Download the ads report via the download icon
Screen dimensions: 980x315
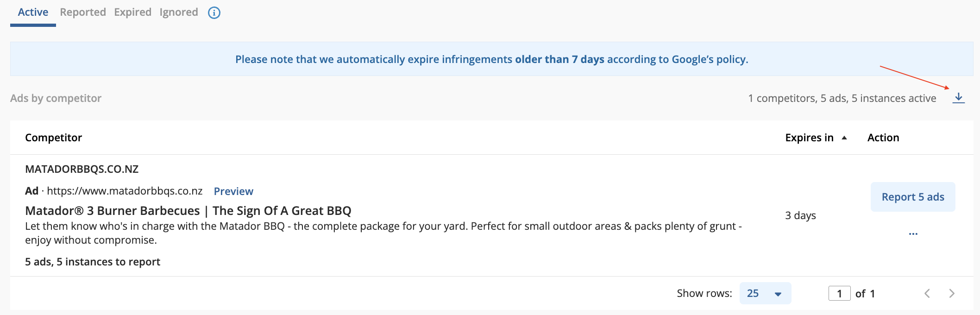pyautogui.click(x=959, y=98)
